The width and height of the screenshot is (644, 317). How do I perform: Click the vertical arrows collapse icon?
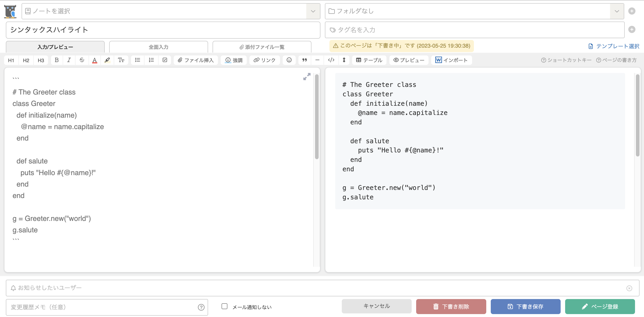pos(344,60)
